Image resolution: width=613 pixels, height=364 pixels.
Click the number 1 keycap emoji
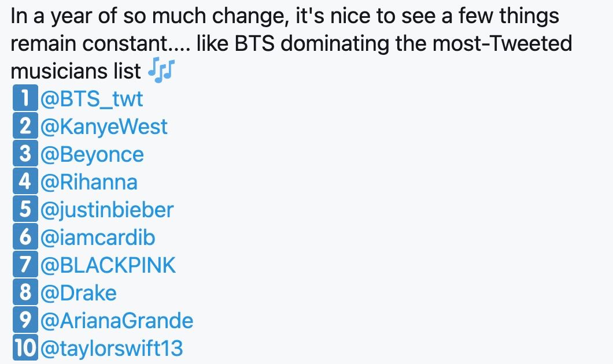pyautogui.click(x=25, y=98)
